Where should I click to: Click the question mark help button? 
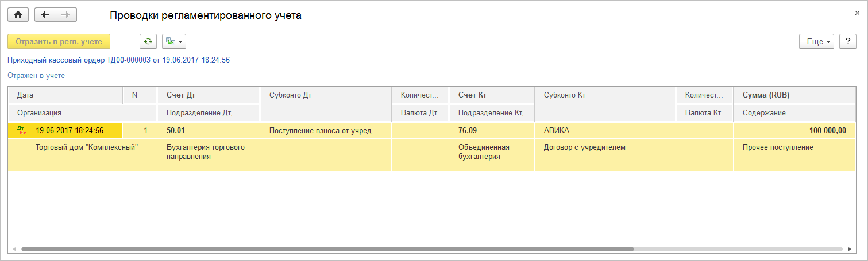[848, 41]
